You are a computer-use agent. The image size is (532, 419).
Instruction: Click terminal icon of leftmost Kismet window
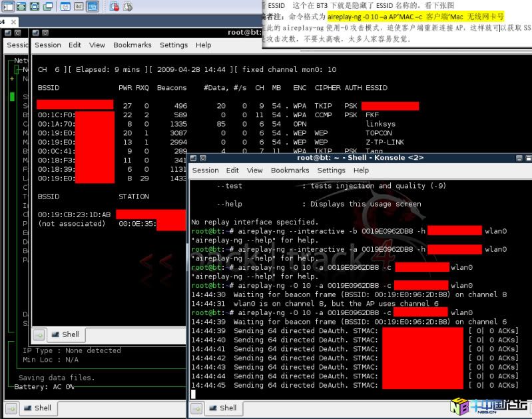[x=8, y=33]
